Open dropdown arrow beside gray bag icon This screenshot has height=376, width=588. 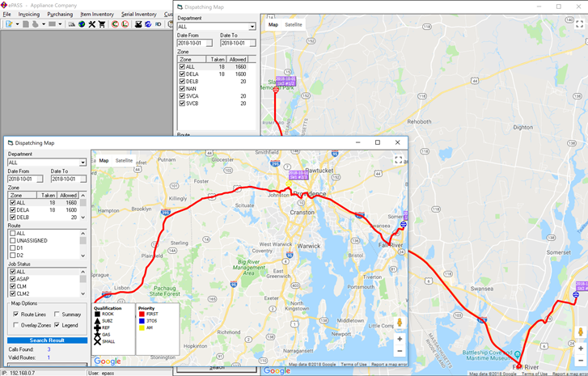click(x=44, y=24)
